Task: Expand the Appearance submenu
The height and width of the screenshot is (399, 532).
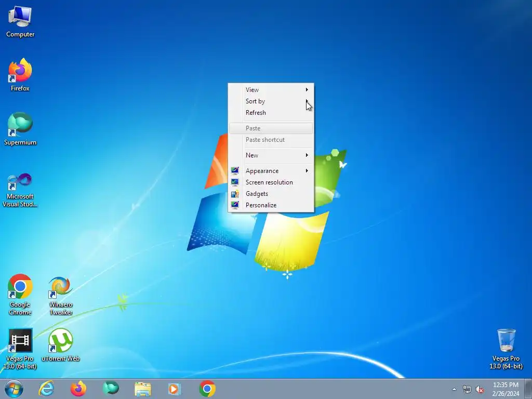Action: (x=271, y=170)
